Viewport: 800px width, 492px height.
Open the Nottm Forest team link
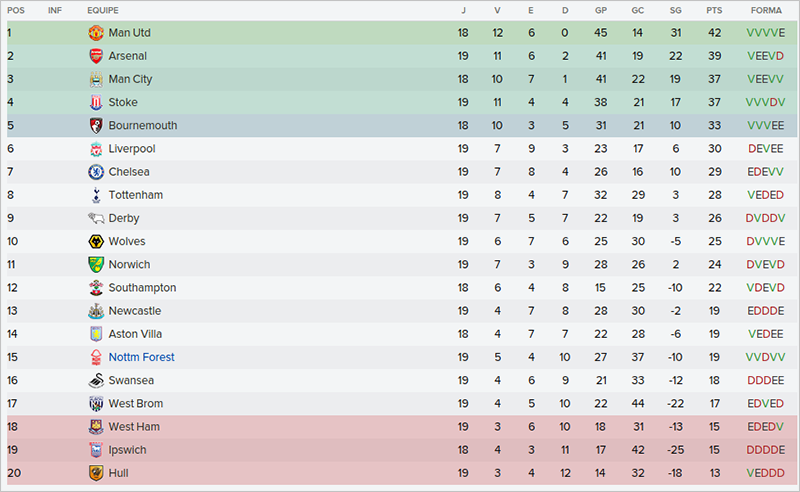pos(141,357)
